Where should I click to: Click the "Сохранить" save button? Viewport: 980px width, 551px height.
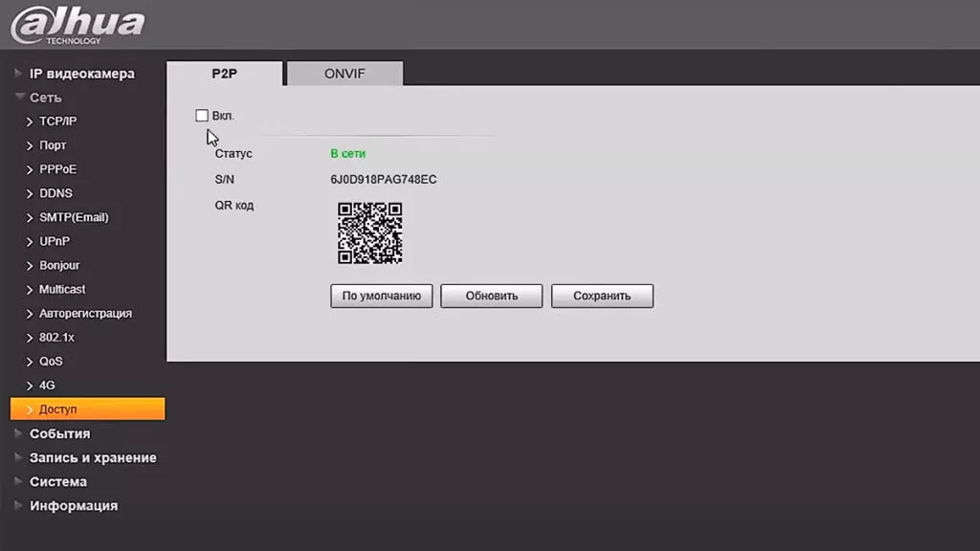602,297
